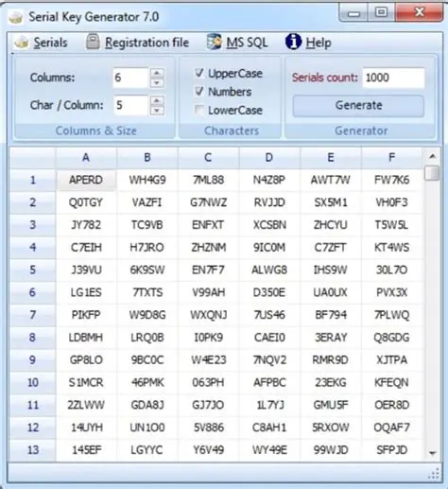Click cell FW7K6
The height and width of the screenshot is (489, 448).
tap(391, 180)
